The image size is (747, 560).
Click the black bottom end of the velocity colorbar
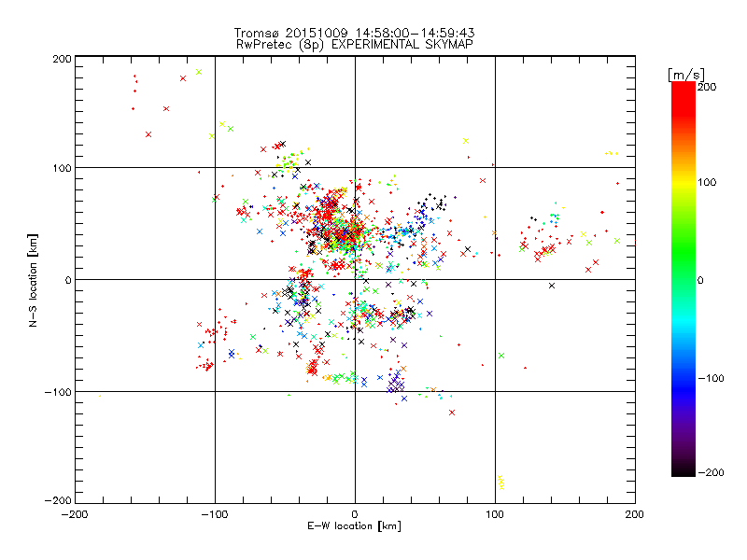point(684,470)
